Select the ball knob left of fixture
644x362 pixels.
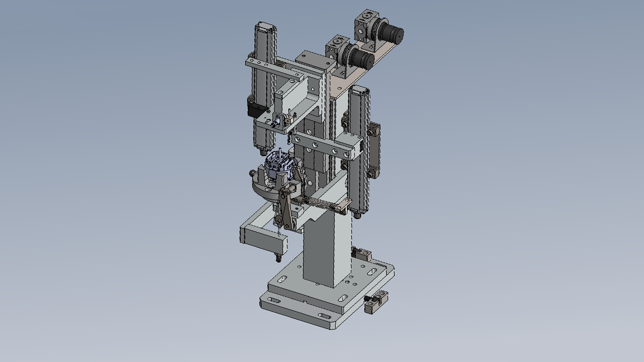click(252, 172)
